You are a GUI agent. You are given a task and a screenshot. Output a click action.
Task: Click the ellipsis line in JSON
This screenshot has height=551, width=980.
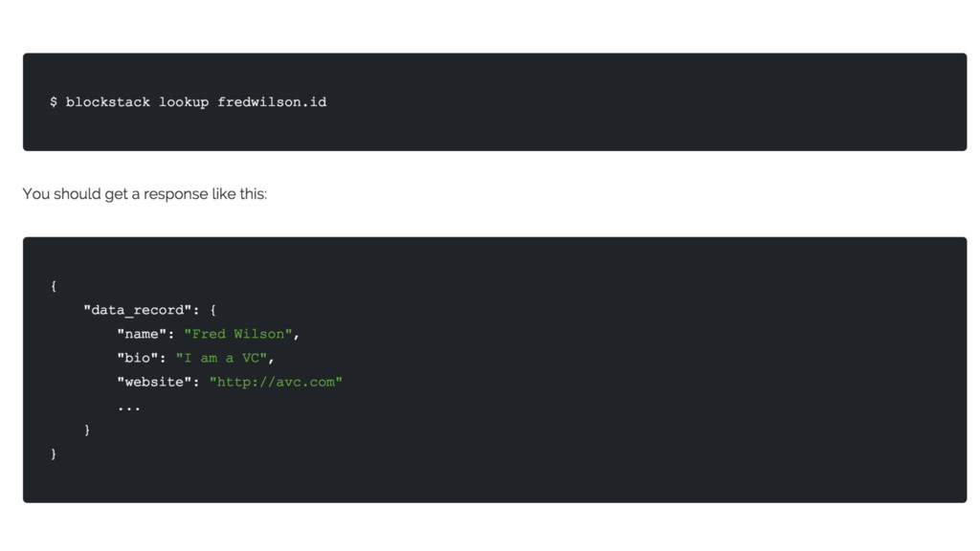129,408
